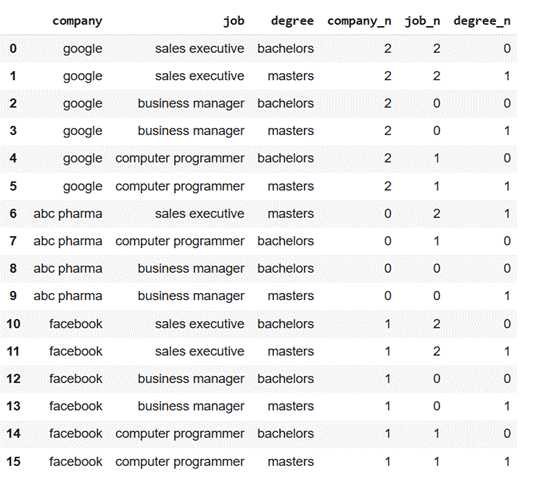Click the company_n column header
Image resolution: width=540 pixels, height=479 pixels.
pyautogui.click(x=359, y=21)
